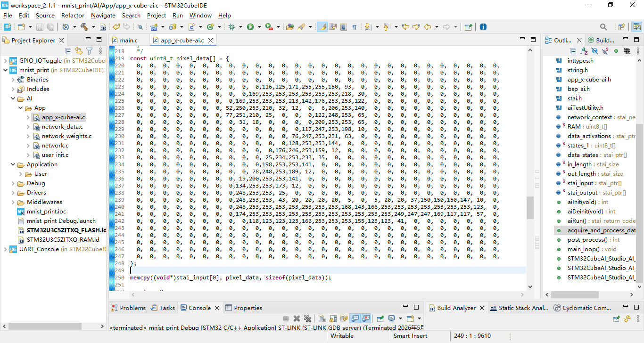
Task: Expand the Includes node
Action: pos(13,89)
